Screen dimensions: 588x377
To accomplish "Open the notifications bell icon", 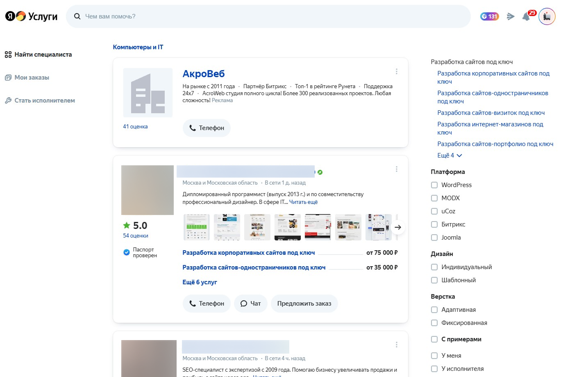I will pyautogui.click(x=527, y=16).
